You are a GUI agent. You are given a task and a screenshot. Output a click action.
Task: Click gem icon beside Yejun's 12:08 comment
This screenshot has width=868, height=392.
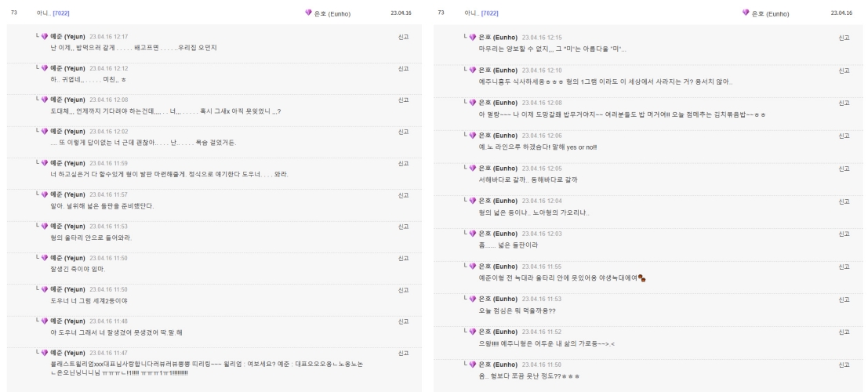[44, 100]
